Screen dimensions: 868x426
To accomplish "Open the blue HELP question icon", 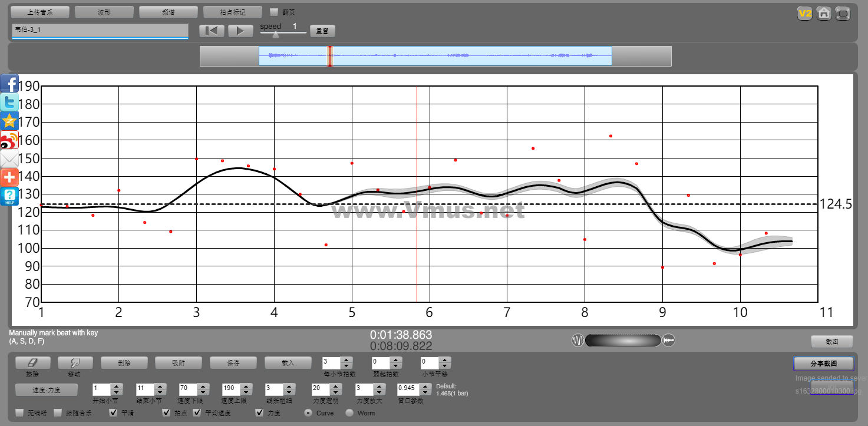I will 9,197.
